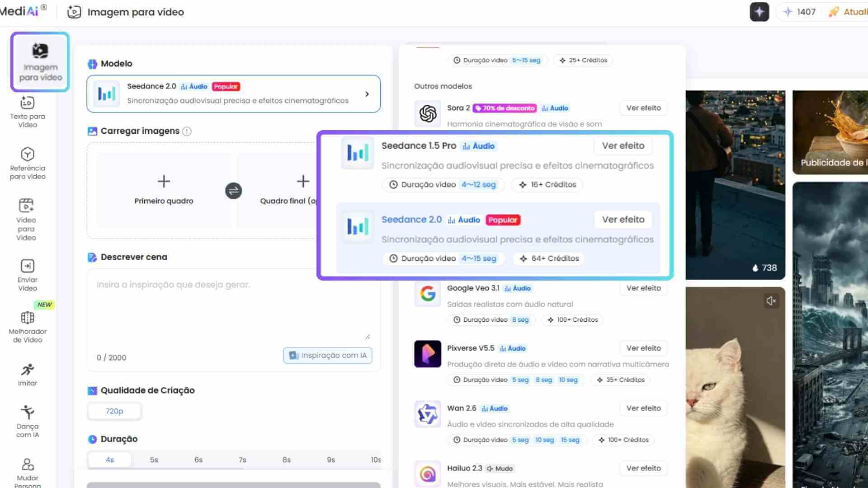The image size is (868, 488).
Task: Open the 720p quality selector
Action: click(114, 411)
